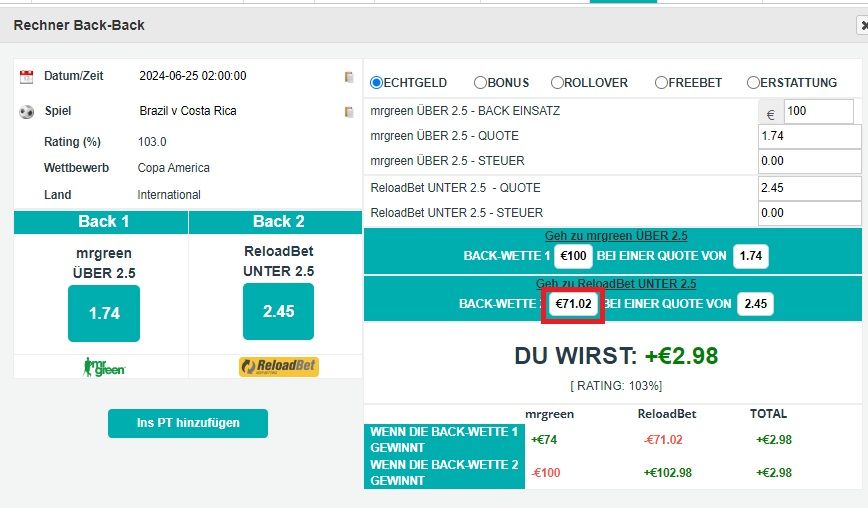The image size is (868, 508).
Task: Click the calendar icon beside Datum/Zeit
Action: pos(26,76)
